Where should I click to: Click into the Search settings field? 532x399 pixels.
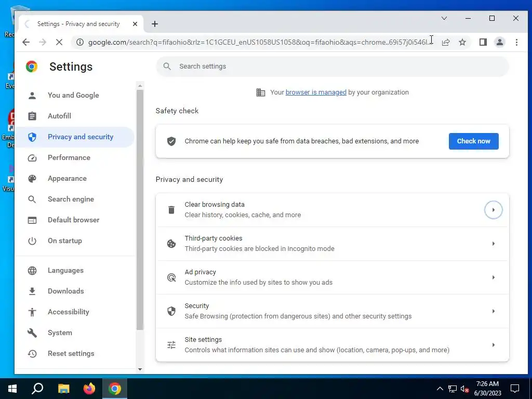coord(332,66)
